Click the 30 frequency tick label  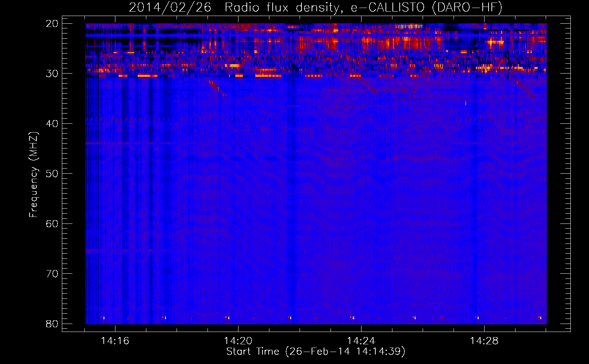[x=52, y=74]
